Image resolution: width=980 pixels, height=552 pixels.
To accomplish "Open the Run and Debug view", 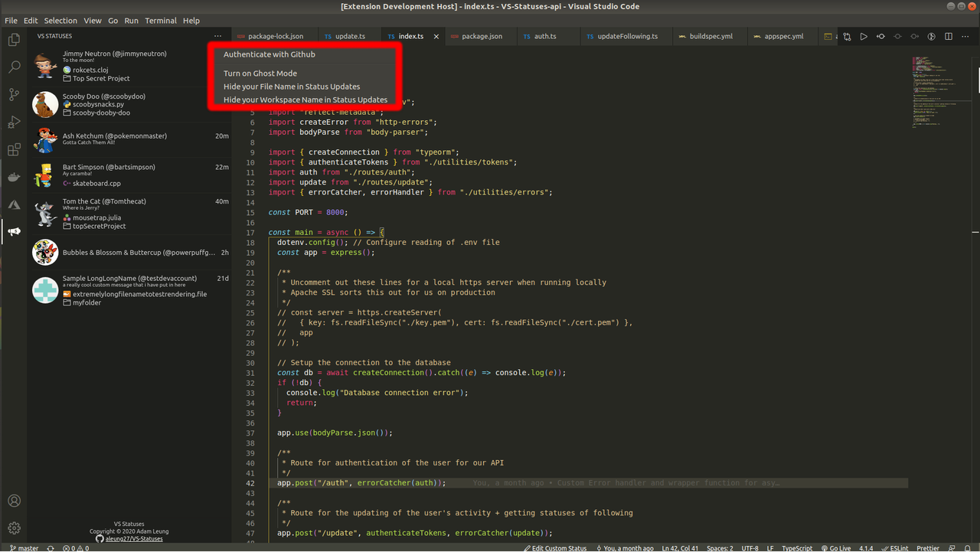I will click(x=14, y=122).
